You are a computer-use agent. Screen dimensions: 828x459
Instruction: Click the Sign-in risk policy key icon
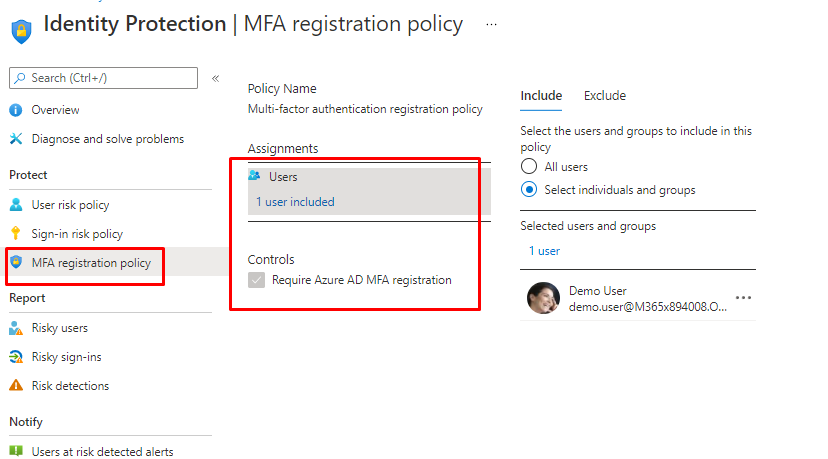[x=16, y=234]
